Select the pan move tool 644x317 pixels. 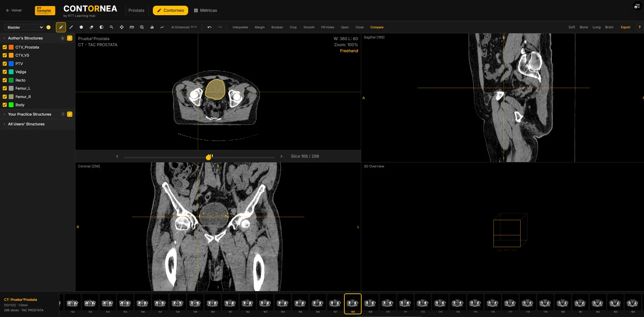click(122, 27)
